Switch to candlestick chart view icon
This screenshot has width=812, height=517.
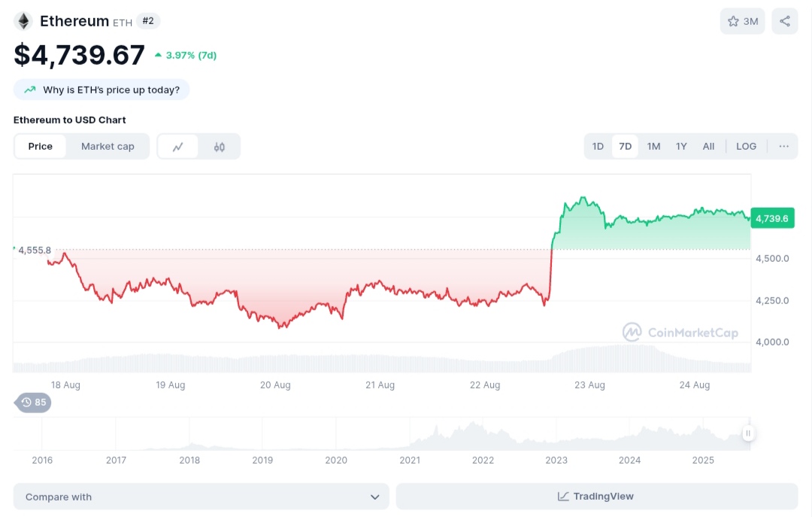(220, 147)
